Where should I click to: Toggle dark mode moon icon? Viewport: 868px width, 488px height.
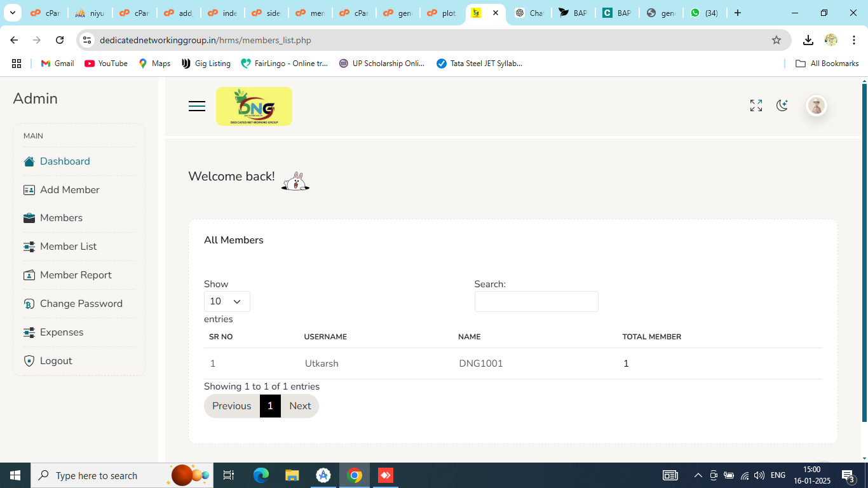(782, 105)
